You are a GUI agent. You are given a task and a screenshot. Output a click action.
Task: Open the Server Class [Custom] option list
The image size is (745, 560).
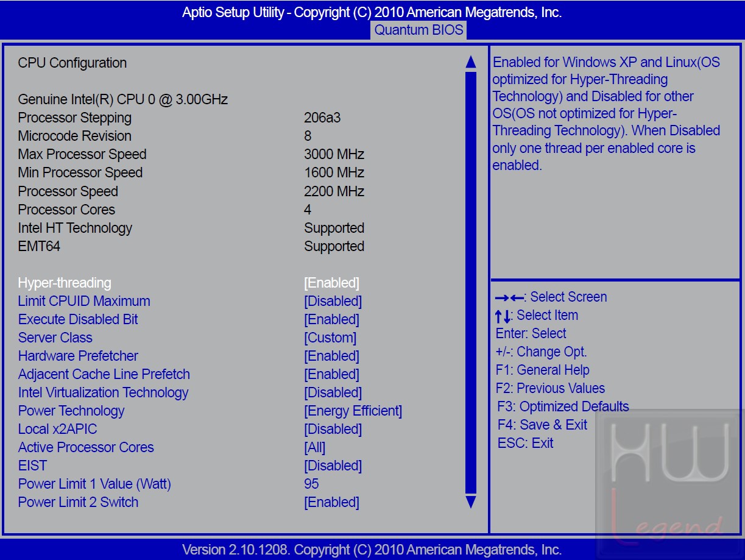tap(330, 338)
